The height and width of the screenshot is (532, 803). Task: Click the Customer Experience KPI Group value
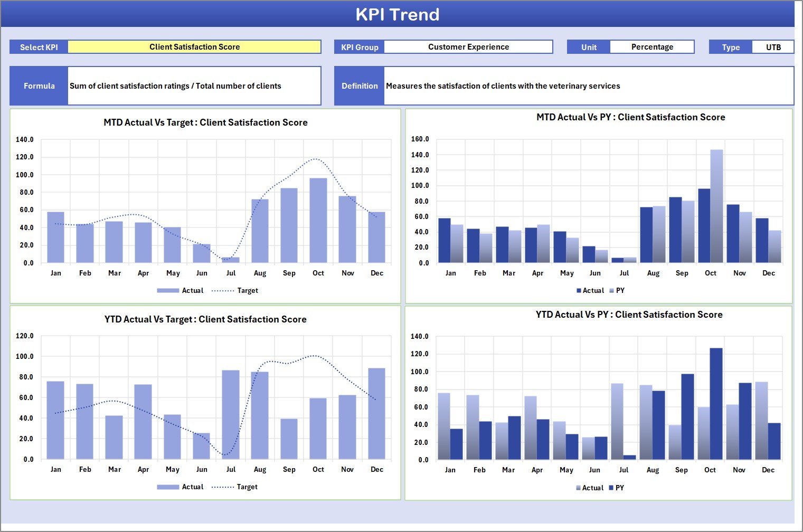pos(468,46)
